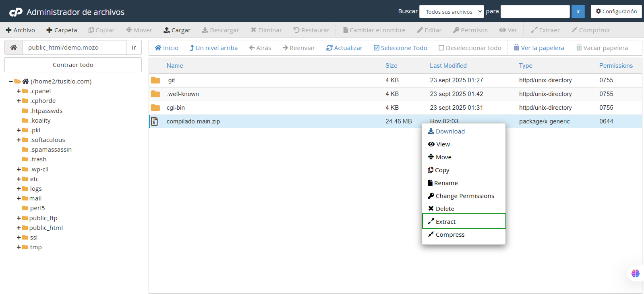Click Deseleccionar todo checkbox
Viewport: 644px width, 294px height.
point(441,48)
